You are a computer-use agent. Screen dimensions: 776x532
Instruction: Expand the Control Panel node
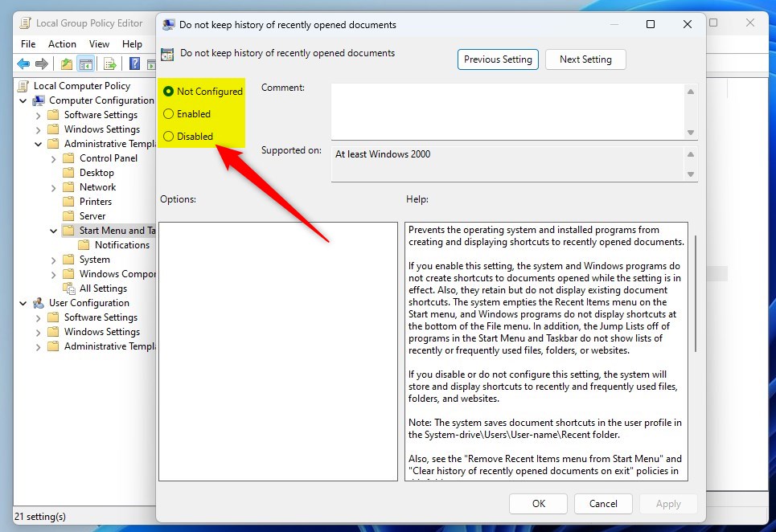pyautogui.click(x=53, y=159)
